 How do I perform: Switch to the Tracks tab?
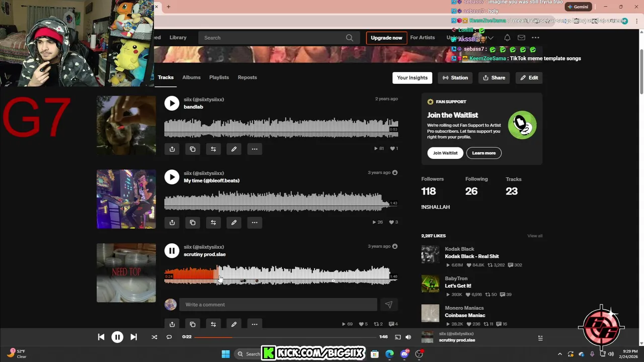166,77
